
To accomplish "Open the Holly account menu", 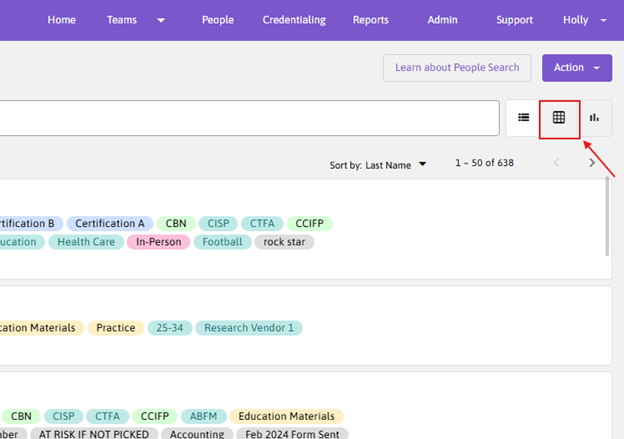I will 575,20.
